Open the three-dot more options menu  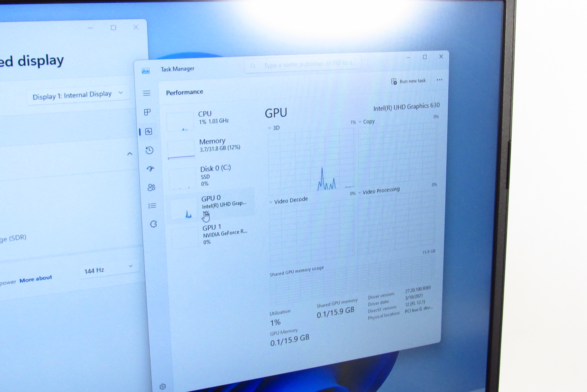coord(439,80)
